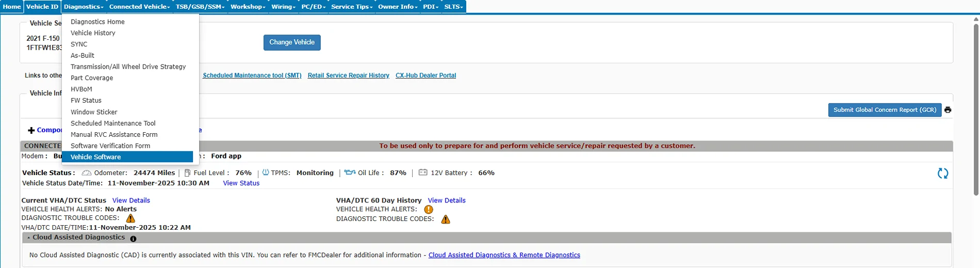Open Window Sticker from the Diagnostics menu
Image resolution: width=980 pixels, height=268 pixels.
94,112
